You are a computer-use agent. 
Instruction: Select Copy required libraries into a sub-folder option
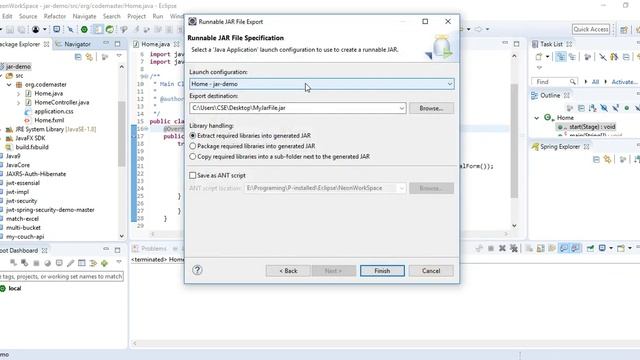pos(193,157)
